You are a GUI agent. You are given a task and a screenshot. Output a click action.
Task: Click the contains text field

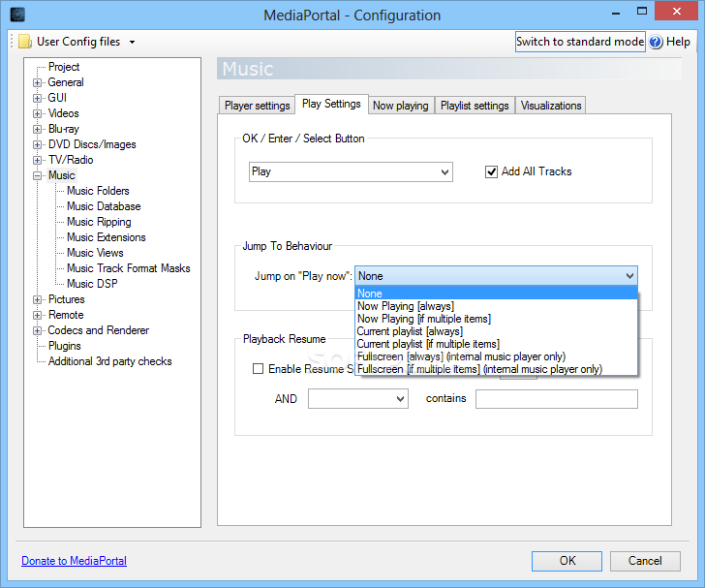(x=557, y=399)
